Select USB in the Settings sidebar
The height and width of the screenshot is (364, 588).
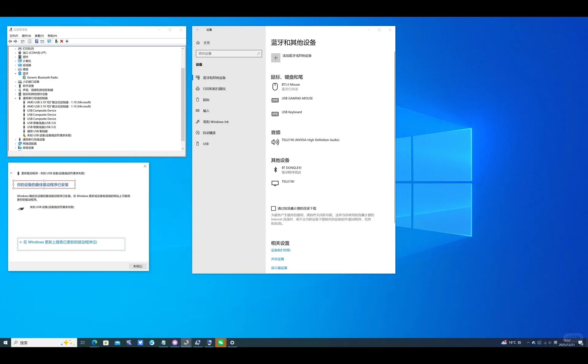[205, 143]
